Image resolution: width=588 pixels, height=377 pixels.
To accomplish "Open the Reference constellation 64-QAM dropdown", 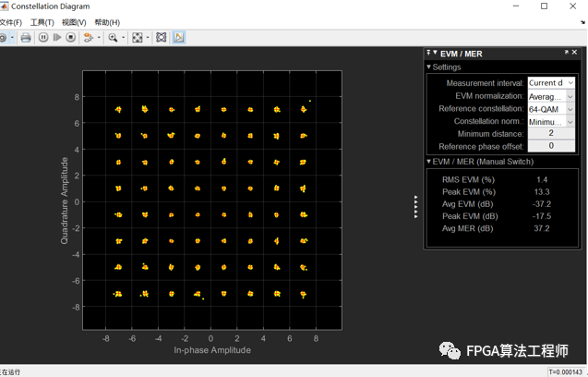I will (x=551, y=109).
